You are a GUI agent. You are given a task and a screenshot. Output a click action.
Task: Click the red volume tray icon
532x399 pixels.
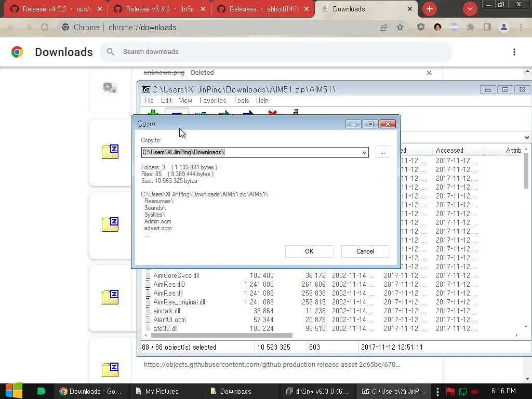point(475,392)
